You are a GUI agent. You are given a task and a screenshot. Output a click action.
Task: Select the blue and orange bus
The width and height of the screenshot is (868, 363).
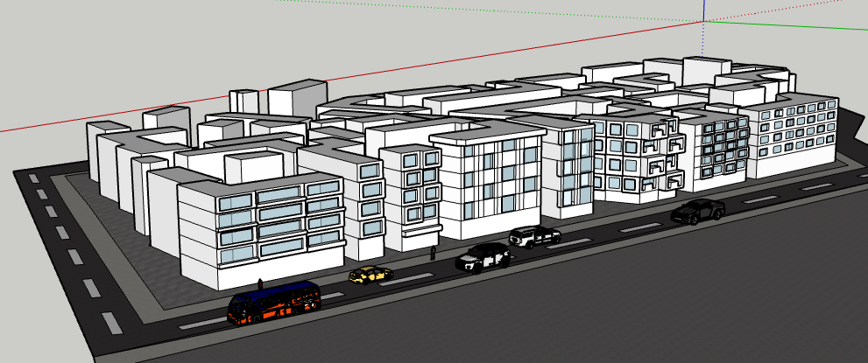[x=273, y=303]
